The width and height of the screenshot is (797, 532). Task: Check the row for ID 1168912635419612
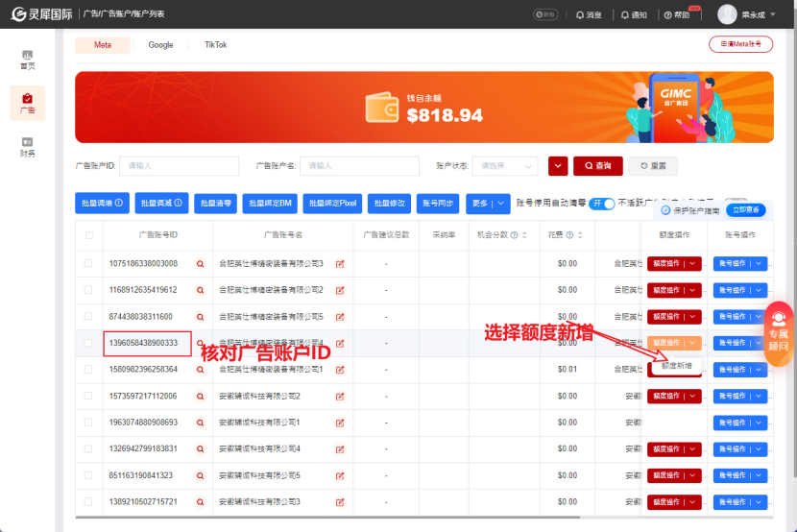click(x=88, y=290)
